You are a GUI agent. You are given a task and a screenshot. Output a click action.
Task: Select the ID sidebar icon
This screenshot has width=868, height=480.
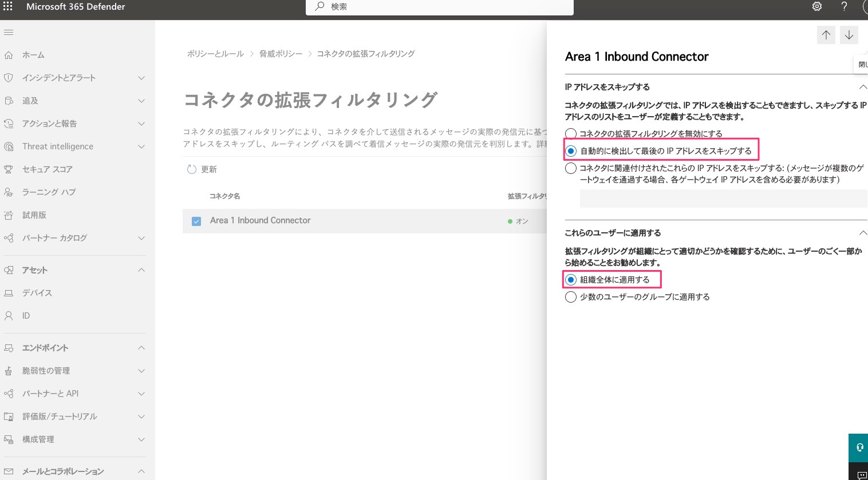9,315
